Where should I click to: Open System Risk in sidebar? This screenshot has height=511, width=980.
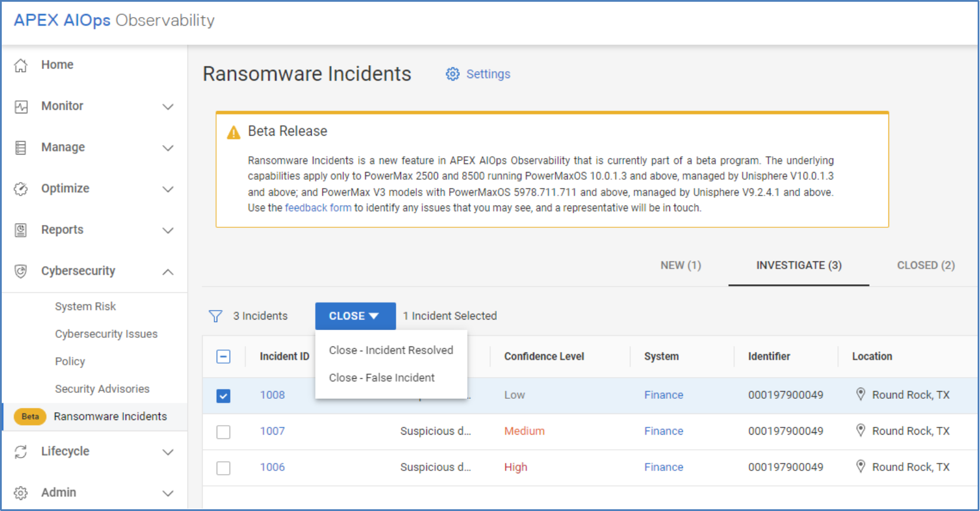click(x=86, y=307)
